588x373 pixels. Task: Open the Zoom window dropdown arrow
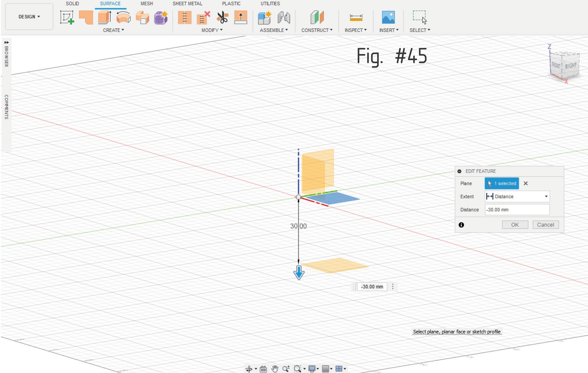tap(305, 369)
